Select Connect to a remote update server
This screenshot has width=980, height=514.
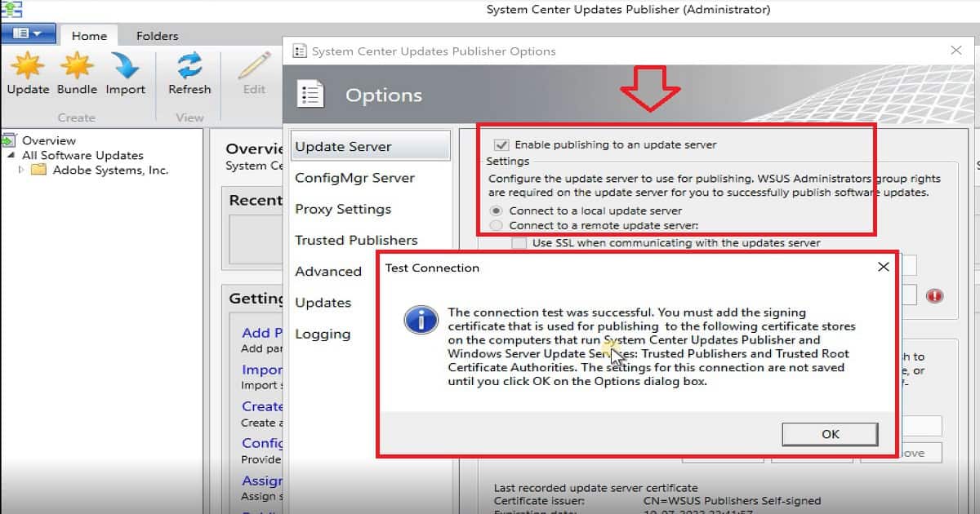[496, 225]
